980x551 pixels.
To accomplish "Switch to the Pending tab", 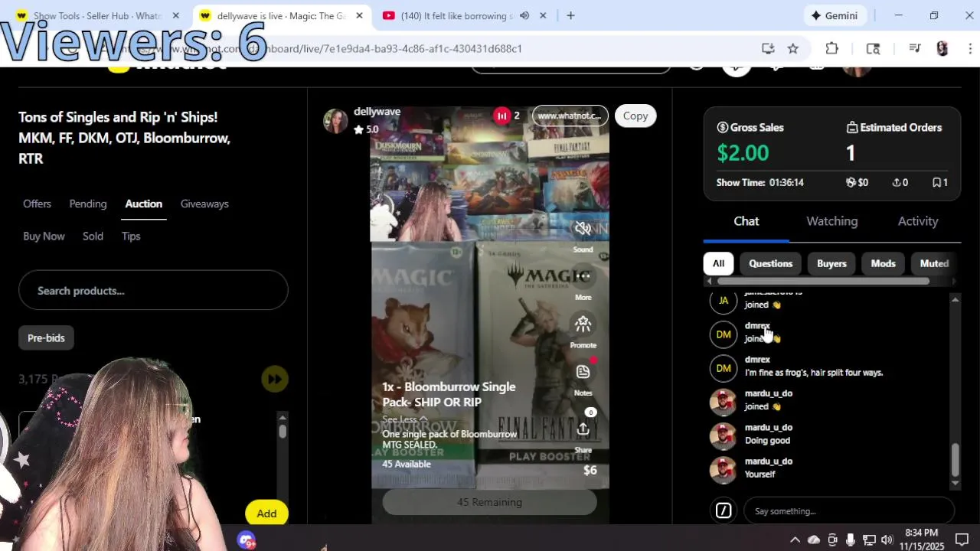I will tap(88, 204).
